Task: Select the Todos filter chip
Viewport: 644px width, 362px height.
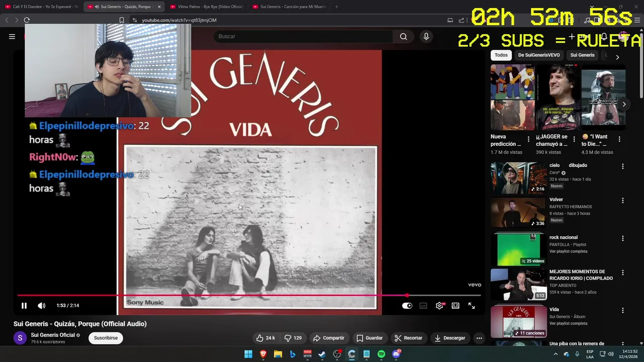Action: click(x=501, y=55)
